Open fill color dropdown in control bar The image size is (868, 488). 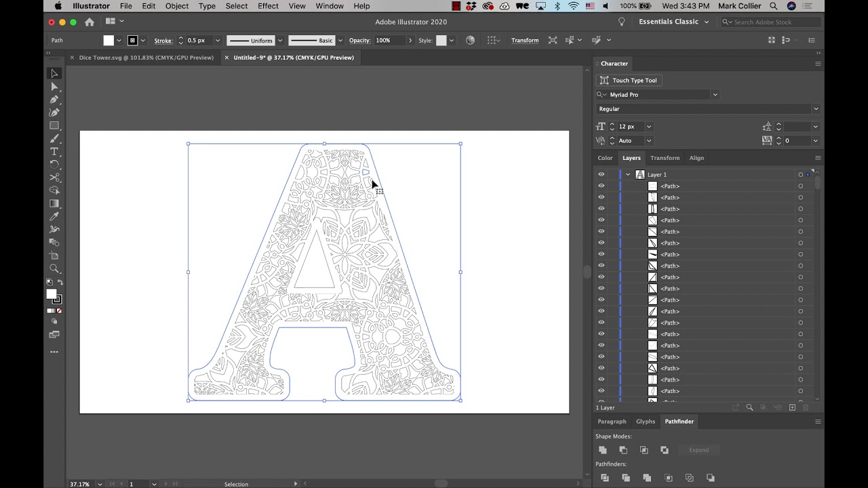pos(119,41)
